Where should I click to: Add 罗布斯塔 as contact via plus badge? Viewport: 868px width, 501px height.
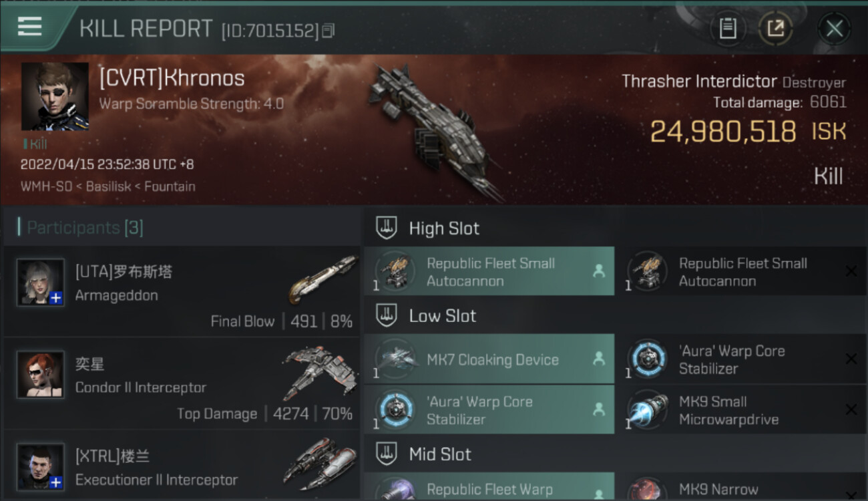(x=56, y=299)
